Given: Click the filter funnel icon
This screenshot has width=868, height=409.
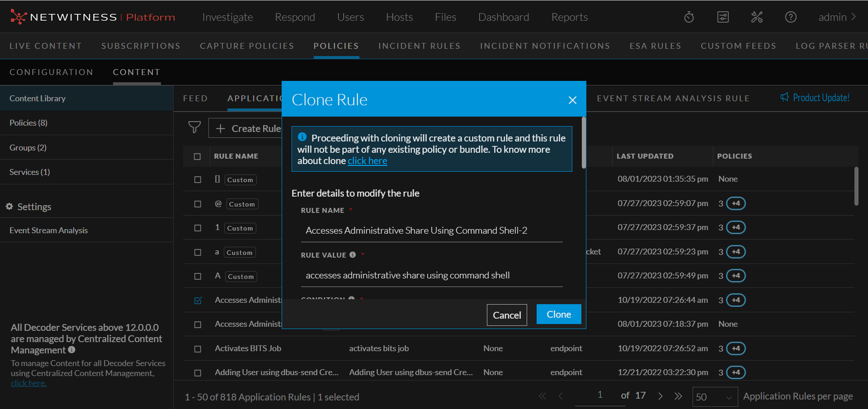Looking at the screenshot, I should (194, 128).
